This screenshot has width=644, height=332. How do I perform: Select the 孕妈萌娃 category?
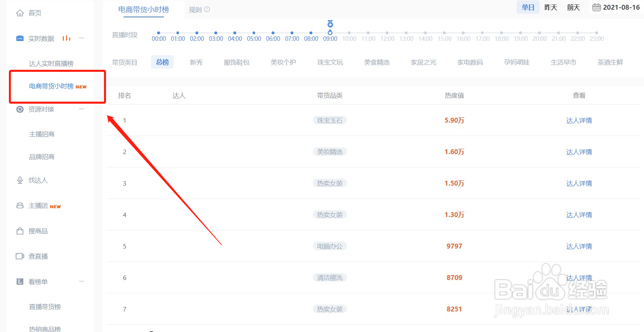(517, 62)
